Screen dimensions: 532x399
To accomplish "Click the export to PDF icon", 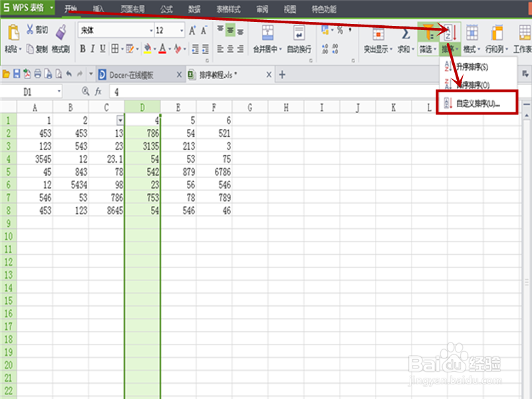I will (27, 74).
